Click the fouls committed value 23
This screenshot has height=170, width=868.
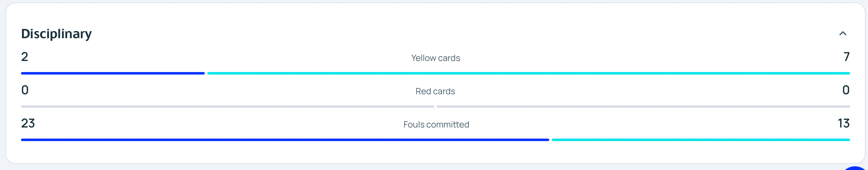pyautogui.click(x=28, y=123)
